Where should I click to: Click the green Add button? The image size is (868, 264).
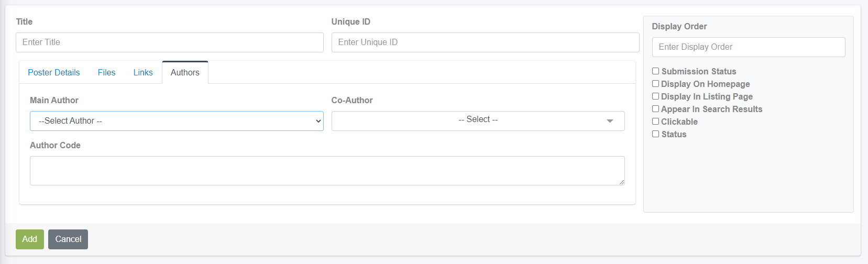(x=30, y=239)
